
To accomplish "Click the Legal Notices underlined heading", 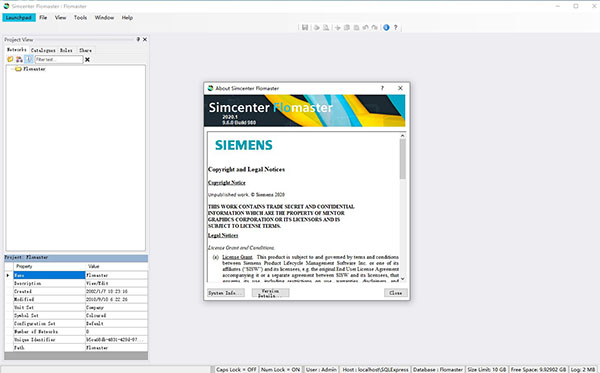I will pos(223,235).
